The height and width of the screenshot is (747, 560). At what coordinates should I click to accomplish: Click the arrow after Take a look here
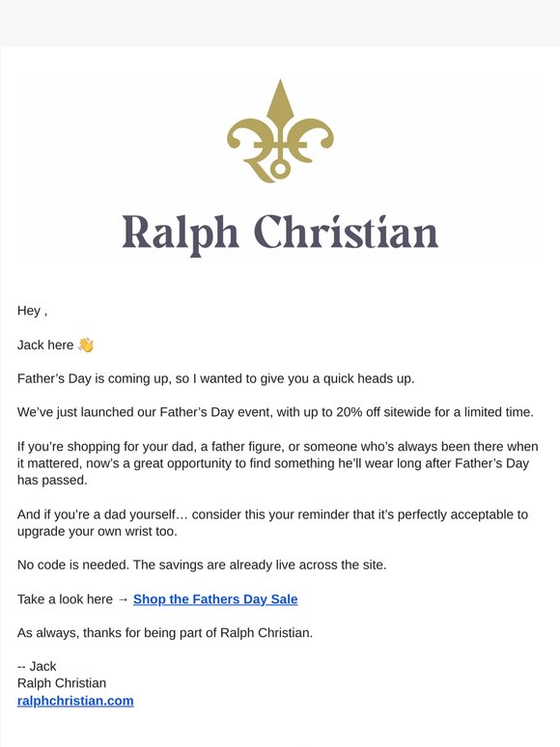coord(123,598)
